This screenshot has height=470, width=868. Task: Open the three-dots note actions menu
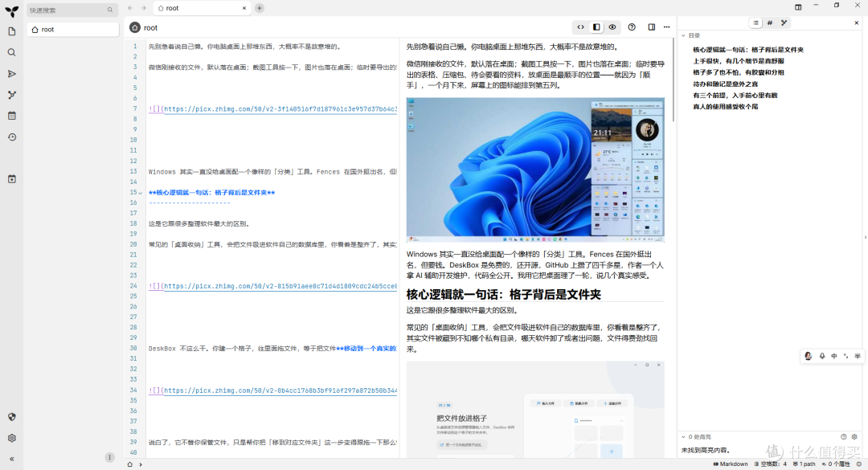click(666, 27)
